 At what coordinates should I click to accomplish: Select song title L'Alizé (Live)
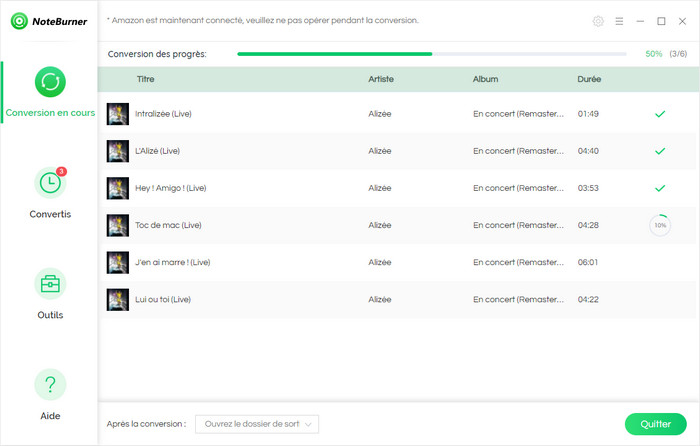[x=157, y=151]
